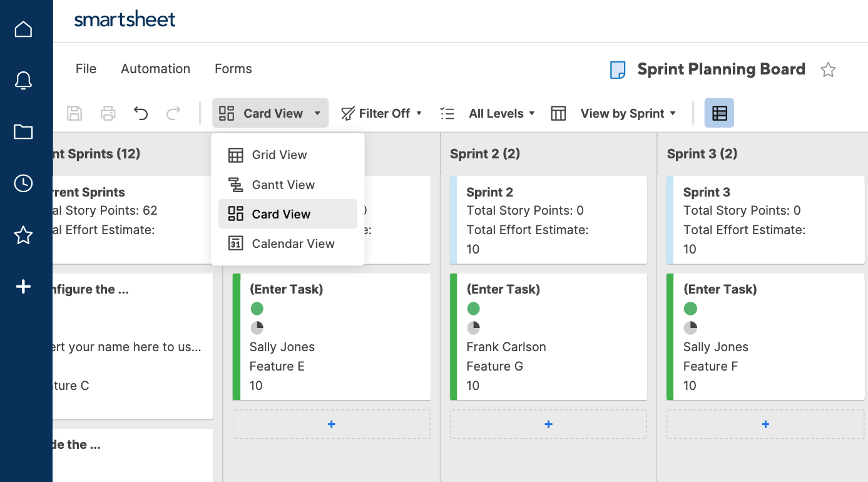Open the folder browser in the sidebar
This screenshot has height=482, width=868.
pos(23,131)
